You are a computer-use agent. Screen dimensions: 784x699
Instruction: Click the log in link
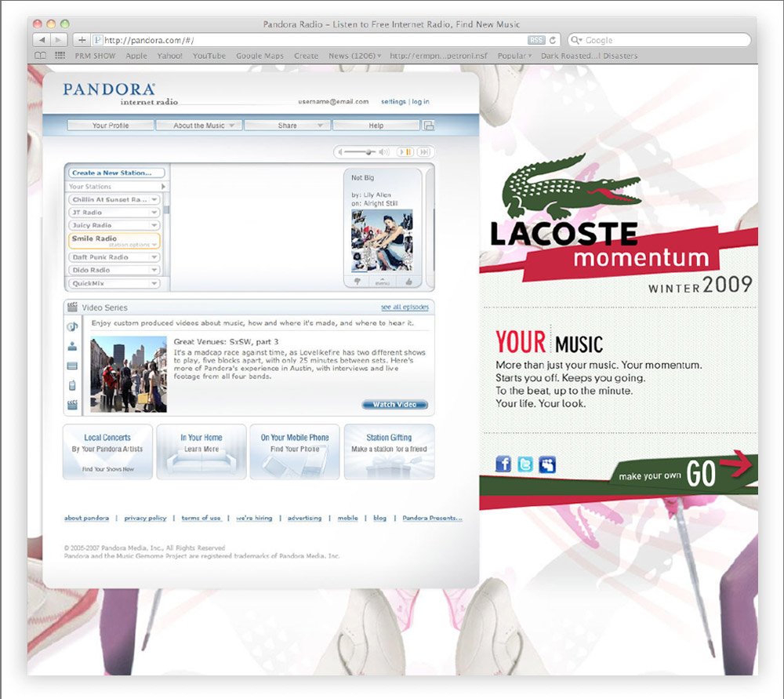click(420, 101)
